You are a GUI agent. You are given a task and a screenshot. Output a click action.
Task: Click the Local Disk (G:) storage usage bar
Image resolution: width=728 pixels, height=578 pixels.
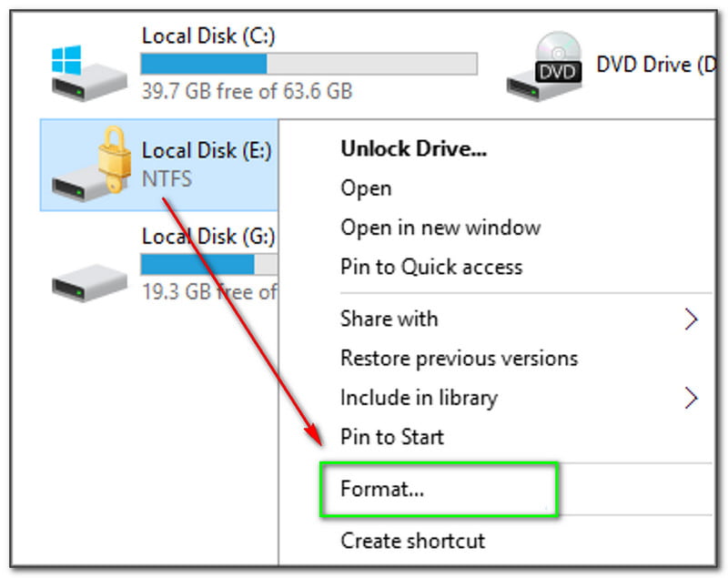coord(209,264)
